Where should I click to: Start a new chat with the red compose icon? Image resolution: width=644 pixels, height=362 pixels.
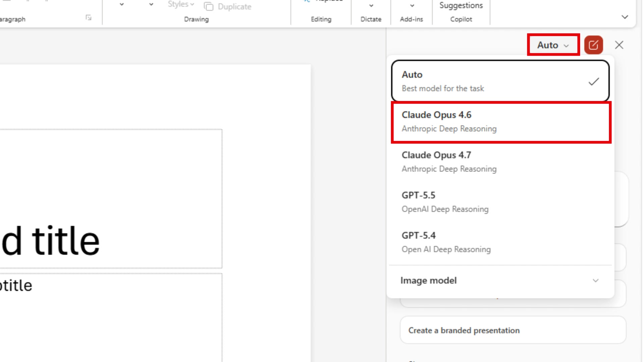click(593, 45)
